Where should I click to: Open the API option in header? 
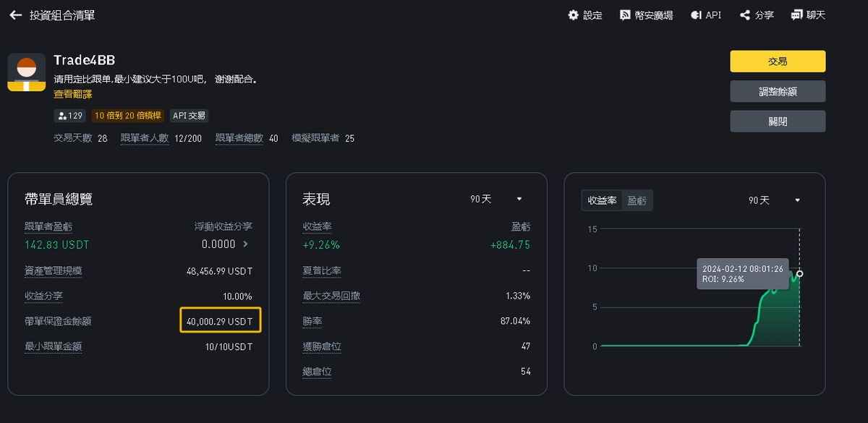[706, 15]
